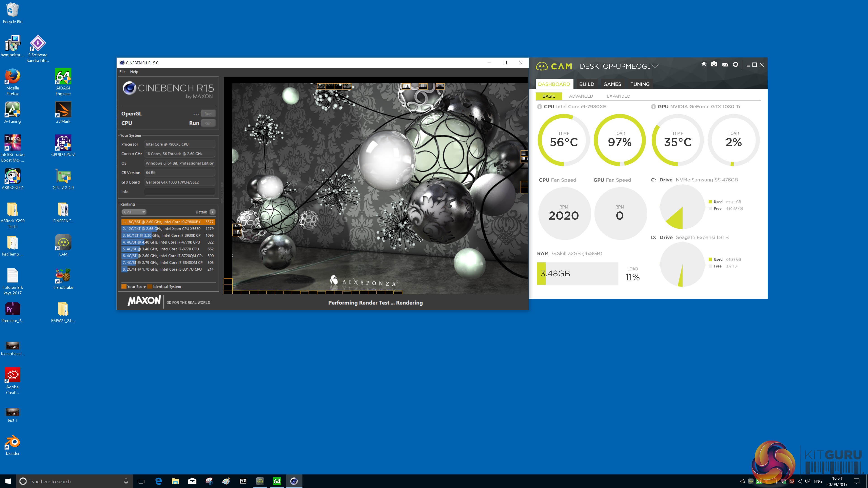
Task: Select the Xeon X5650 ranking entry
Action: point(168,229)
